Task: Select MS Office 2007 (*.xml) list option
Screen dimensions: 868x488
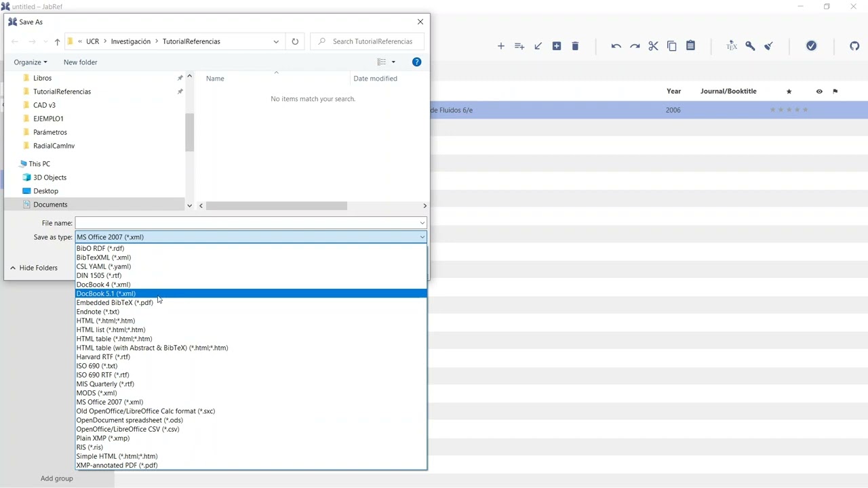Action: click(251, 402)
